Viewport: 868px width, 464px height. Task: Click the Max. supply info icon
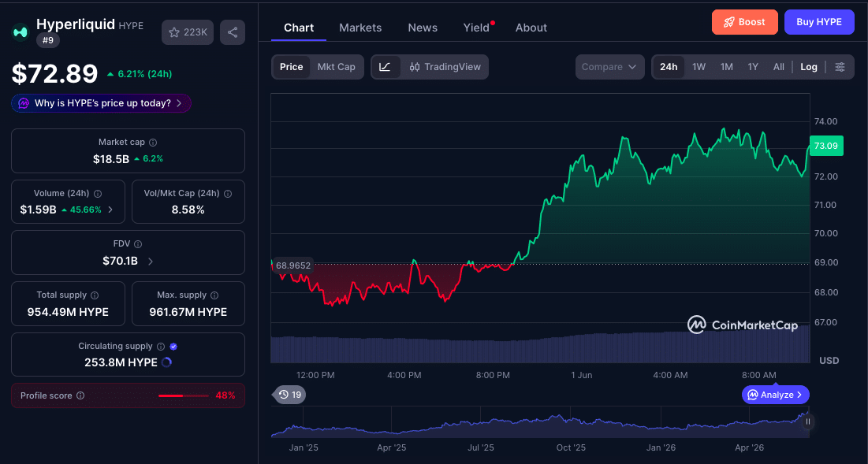tap(214, 295)
